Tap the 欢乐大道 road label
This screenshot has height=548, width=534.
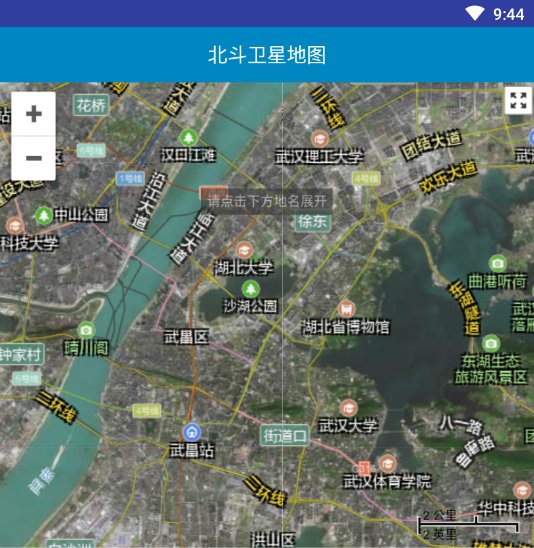pyautogui.click(x=448, y=176)
